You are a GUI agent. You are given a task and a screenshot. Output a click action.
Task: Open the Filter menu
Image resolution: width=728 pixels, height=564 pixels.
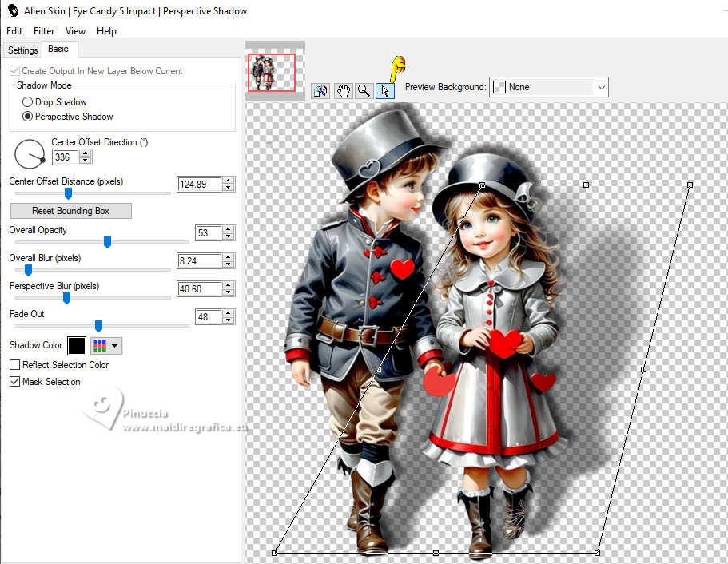[44, 31]
